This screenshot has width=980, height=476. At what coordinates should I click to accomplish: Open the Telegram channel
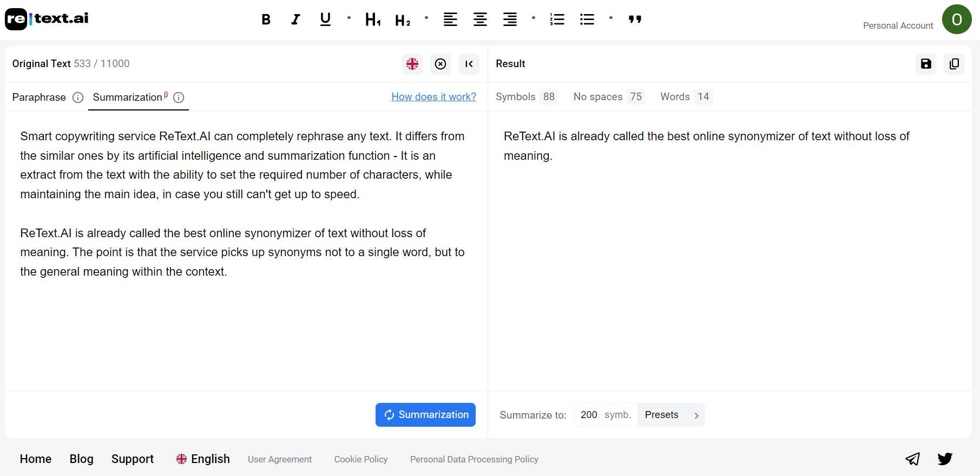coord(912,459)
